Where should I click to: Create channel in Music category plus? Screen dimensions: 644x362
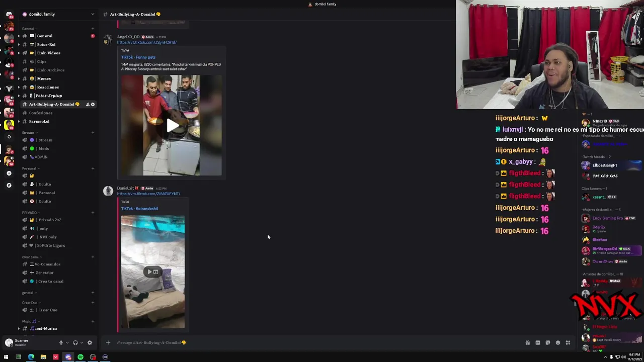click(x=93, y=321)
